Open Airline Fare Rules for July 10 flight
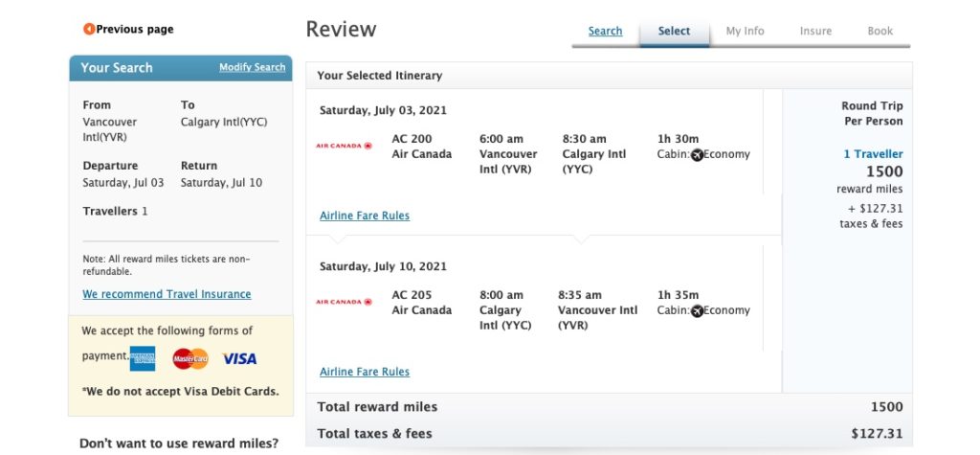 pos(365,372)
